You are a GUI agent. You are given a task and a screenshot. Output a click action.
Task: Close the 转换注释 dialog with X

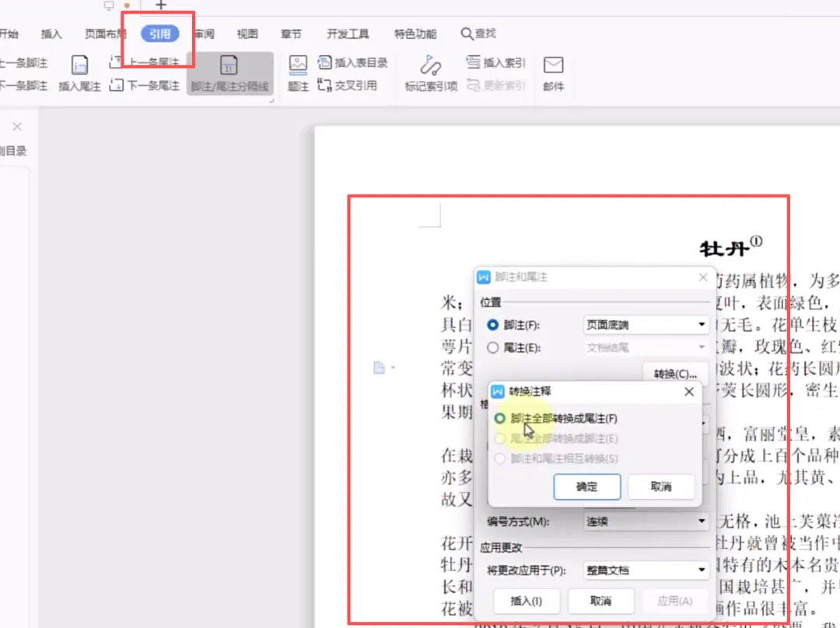(689, 392)
